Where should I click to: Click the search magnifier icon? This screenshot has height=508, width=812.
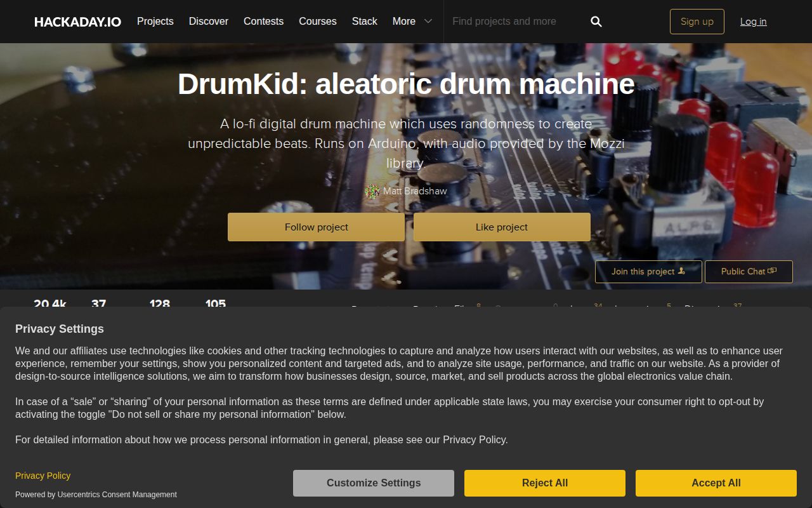point(596,22)
